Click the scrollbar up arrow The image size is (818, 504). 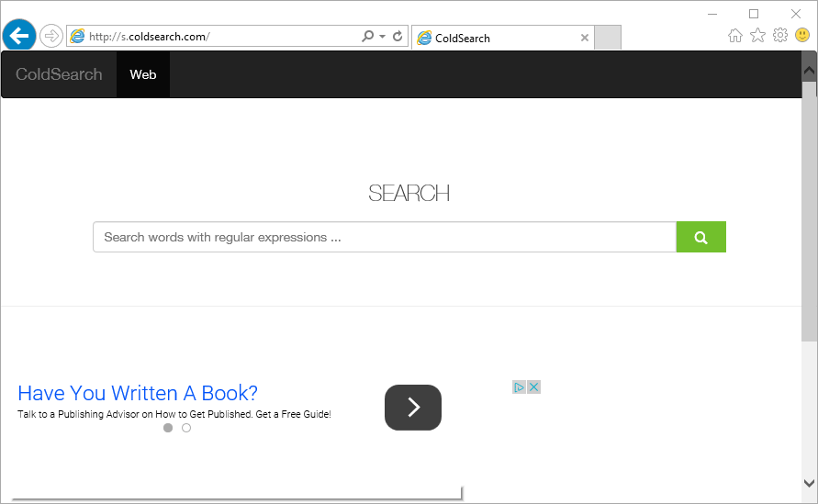pos(809,71)
